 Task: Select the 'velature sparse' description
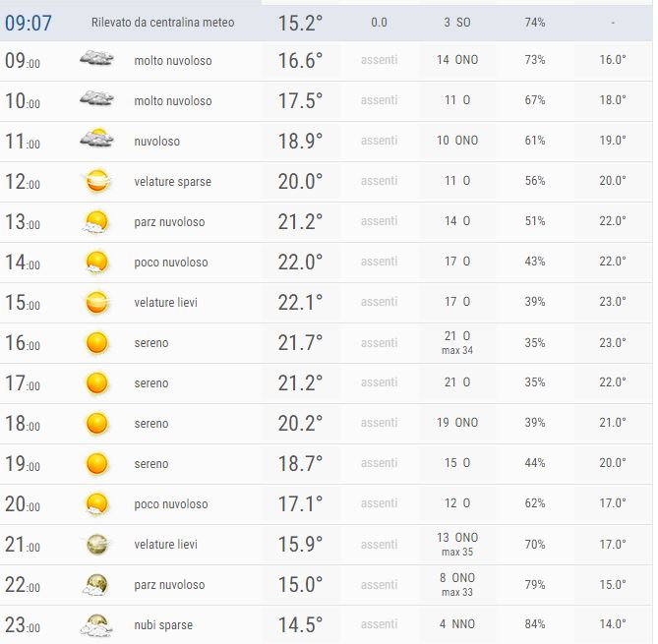172,182
